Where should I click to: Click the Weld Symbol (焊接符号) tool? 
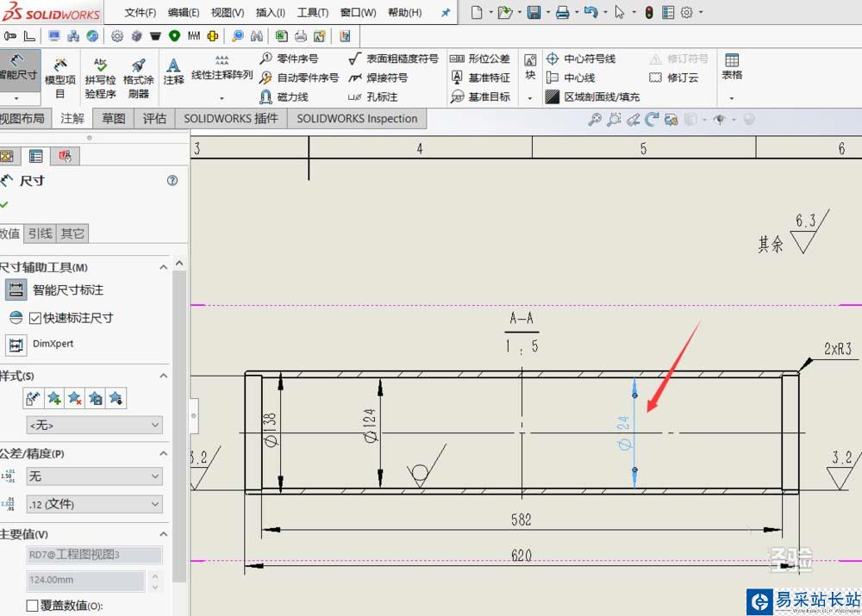[x=378, y=78]
